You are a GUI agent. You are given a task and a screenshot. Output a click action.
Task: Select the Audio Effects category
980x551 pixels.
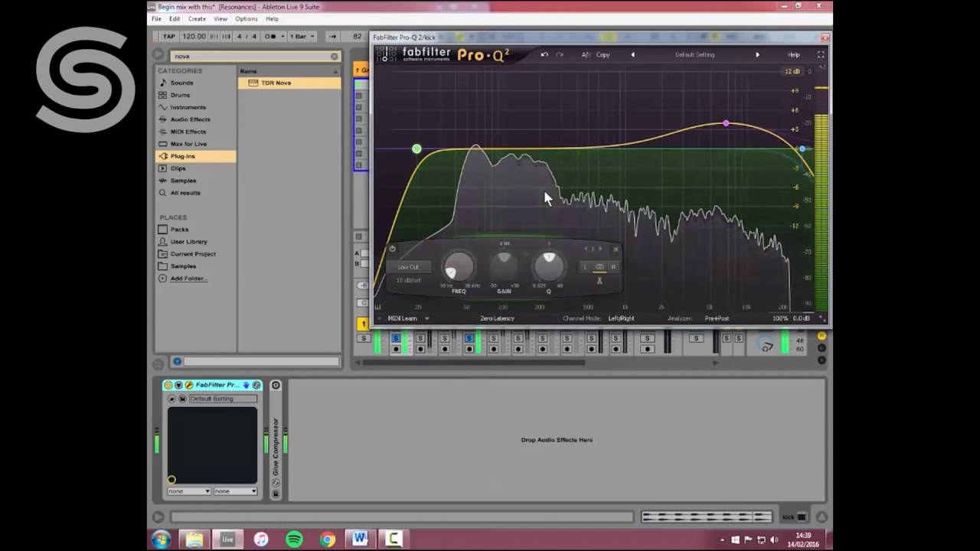[x=190, y=119]
